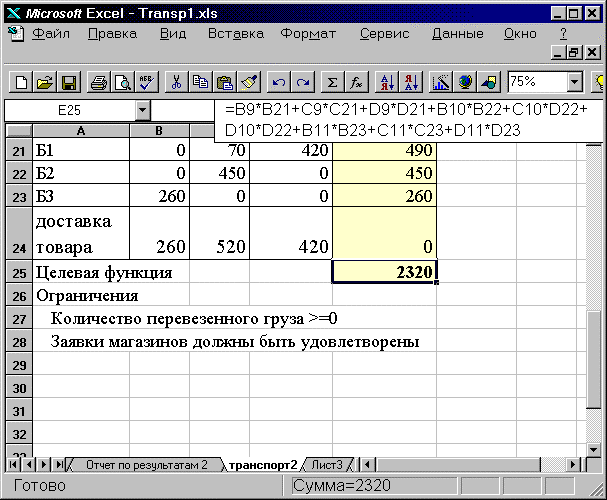Viewport: 607px width, 500px height.
Task: Go to previous sheet tab arrow
Action: point(29,464)
